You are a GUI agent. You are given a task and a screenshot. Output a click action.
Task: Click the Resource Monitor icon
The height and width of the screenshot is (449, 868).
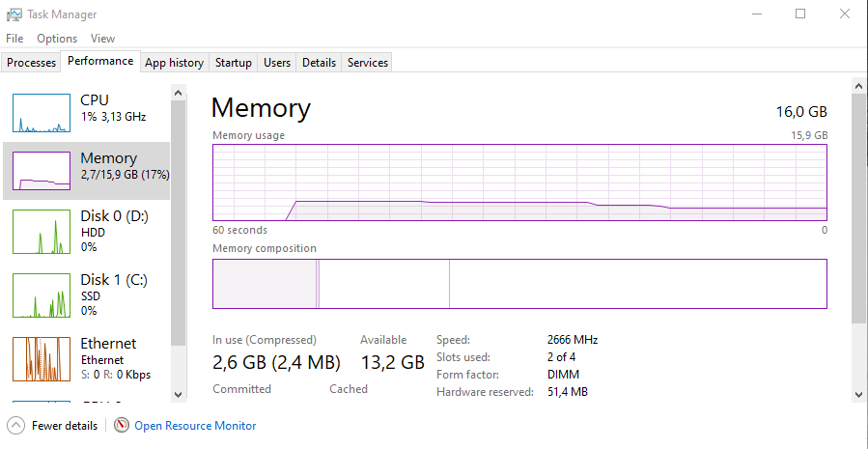point(122,425)
